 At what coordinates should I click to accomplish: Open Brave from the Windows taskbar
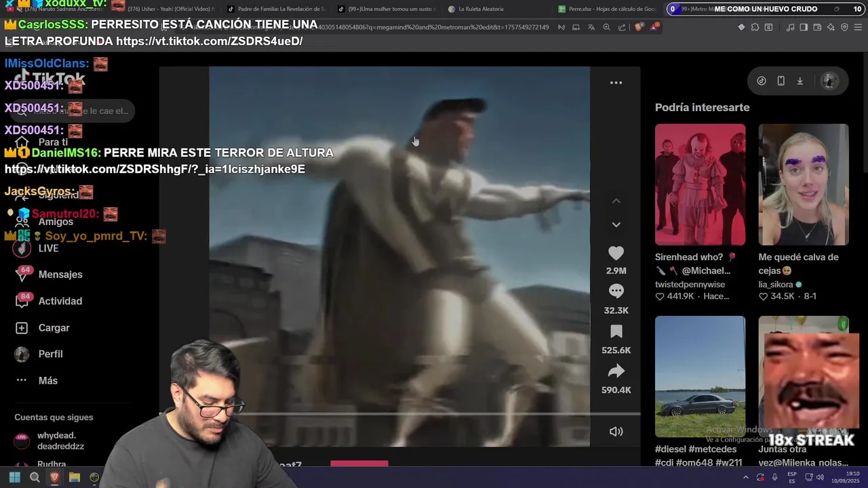[x=55, y=478]
